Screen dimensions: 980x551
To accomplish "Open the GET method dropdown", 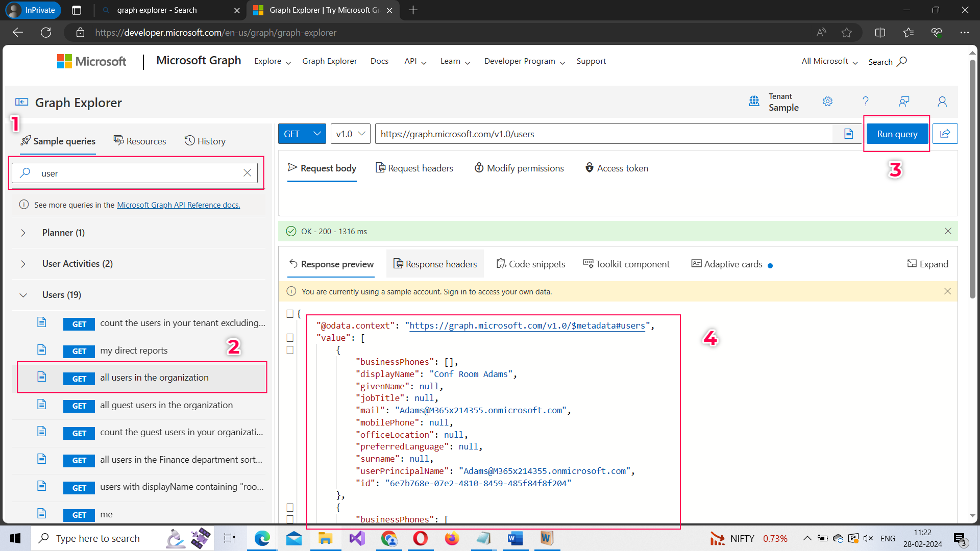I will (302, 134).
